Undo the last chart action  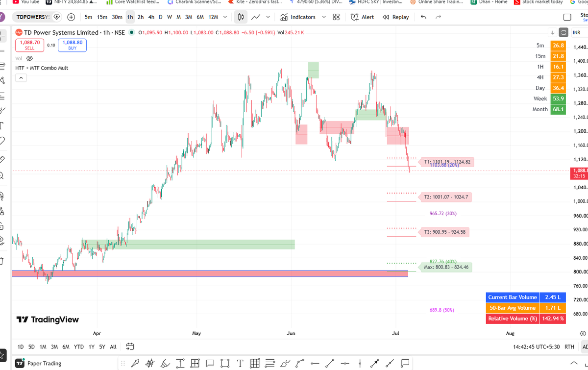tap(423, 17)
